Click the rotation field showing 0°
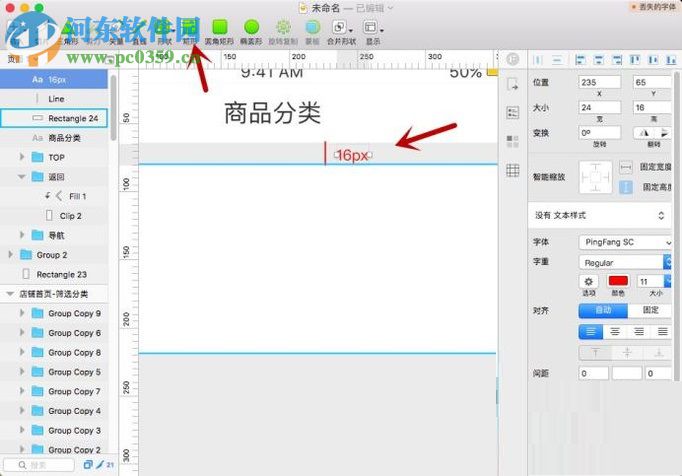 (599, 133)
